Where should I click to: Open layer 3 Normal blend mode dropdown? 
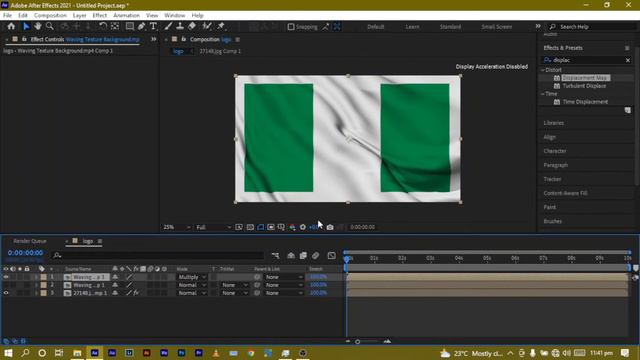click(x=192, y=293)
